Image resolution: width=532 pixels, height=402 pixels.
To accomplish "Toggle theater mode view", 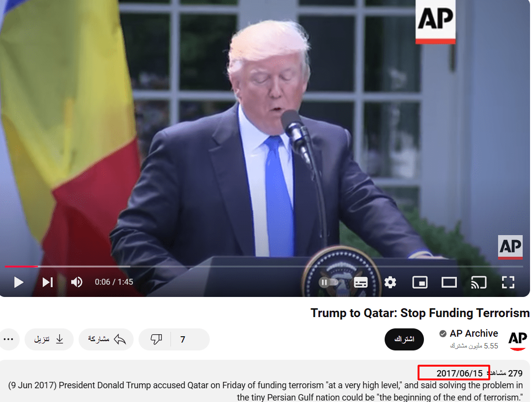I will click(449, 282).
